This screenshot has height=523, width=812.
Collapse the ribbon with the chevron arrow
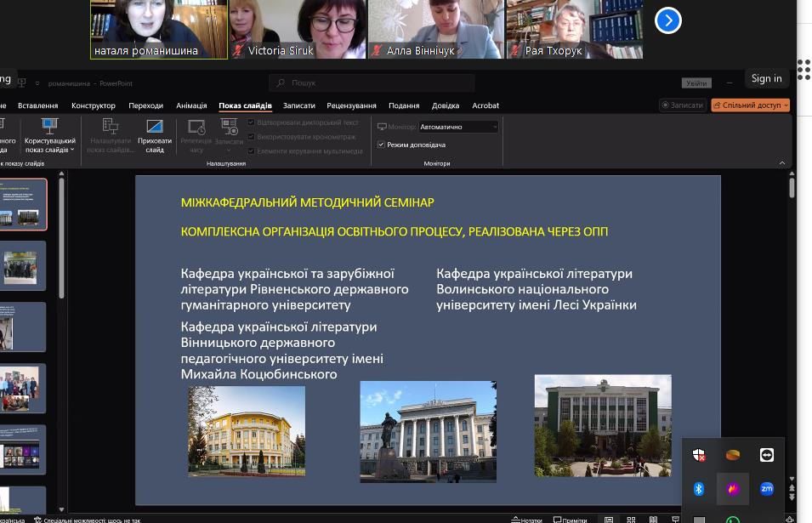782,163
